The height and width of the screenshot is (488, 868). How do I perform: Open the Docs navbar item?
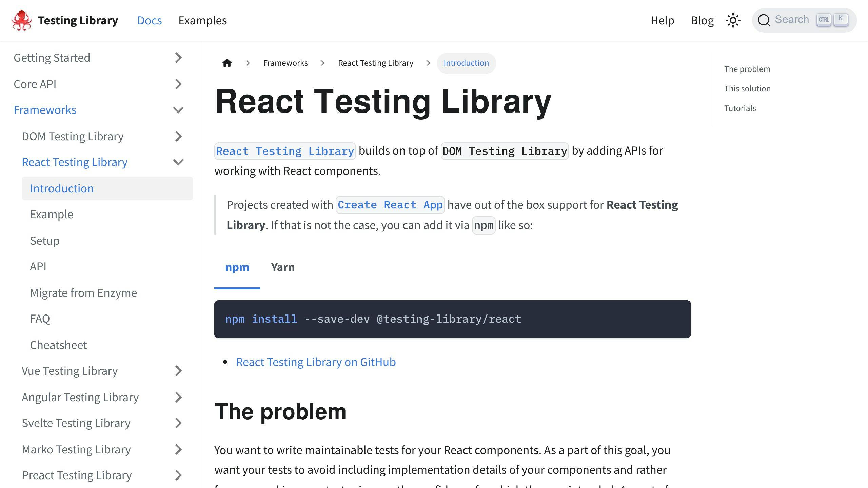(150, 20)
